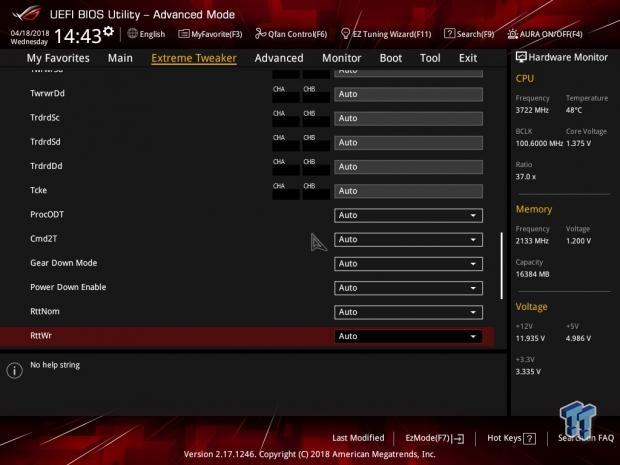Select the TrdrdSc setting label
The image size is (620, 465).
tap(45, 117)
